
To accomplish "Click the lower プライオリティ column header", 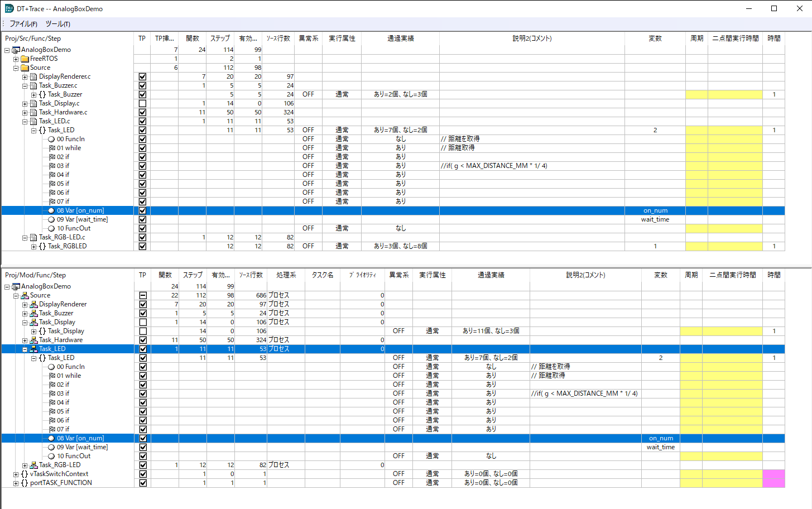I will (362, 275).
